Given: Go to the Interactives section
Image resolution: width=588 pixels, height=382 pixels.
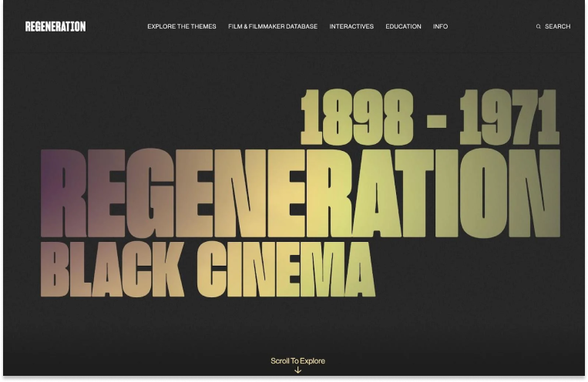Looking at the screenshot, I should (x=351, y=26).
